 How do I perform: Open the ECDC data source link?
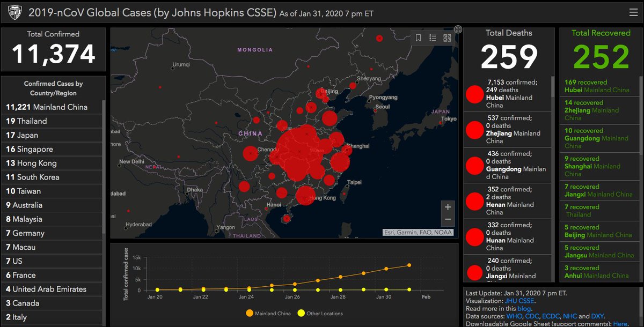pos(551,316)
